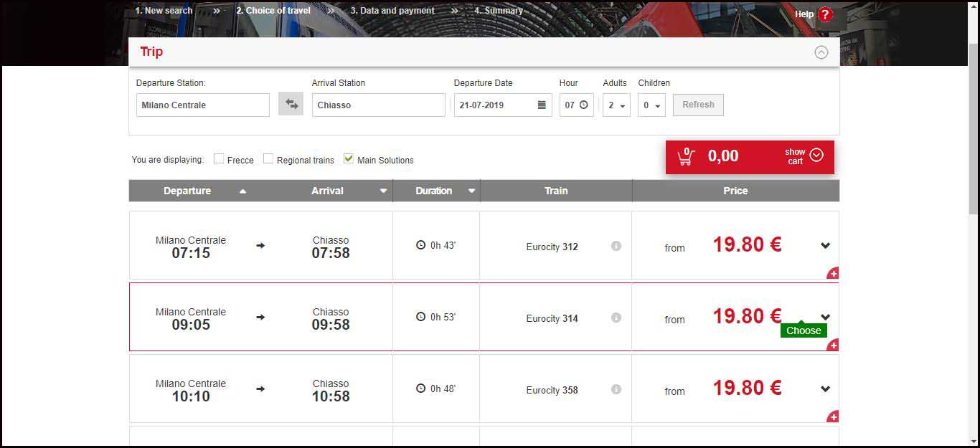Sort by Departure column arrow
This screenshot has height=448, width=980.
[242, 191]
